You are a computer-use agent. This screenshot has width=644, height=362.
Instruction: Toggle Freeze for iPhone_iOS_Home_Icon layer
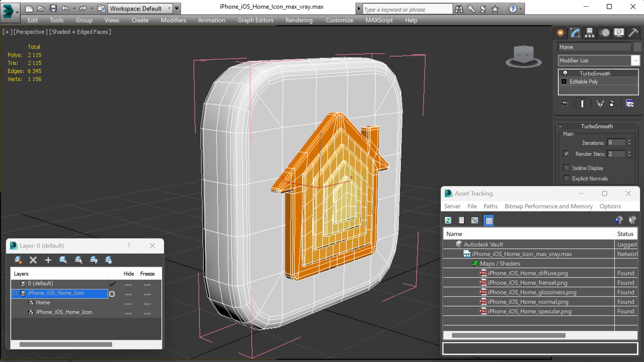coord(147,294)
